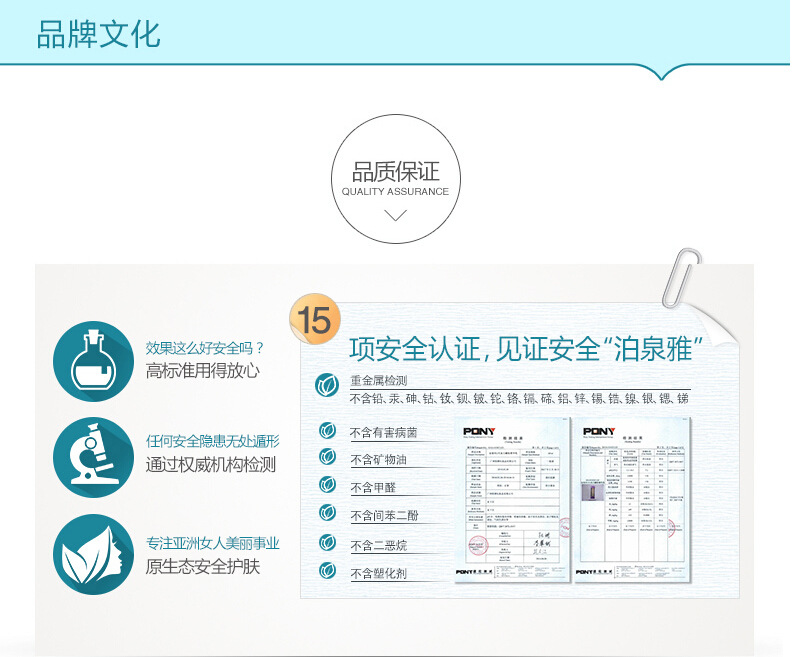Click the leaf bullet next to 不含矿物油
803x657 pixels.
tap(327, 456)
